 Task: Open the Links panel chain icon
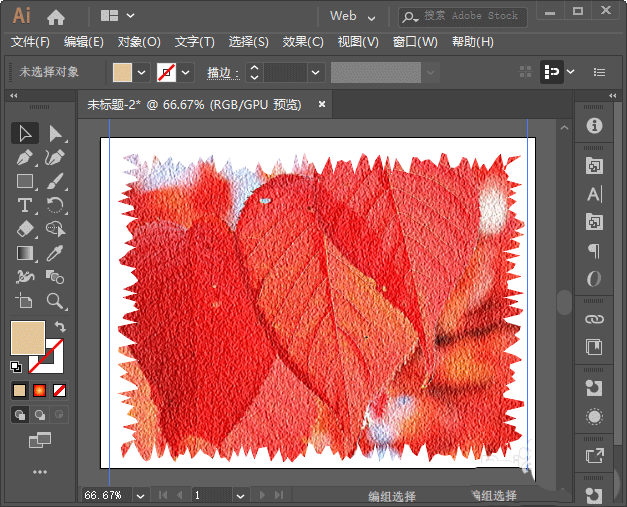coord(595,318)
